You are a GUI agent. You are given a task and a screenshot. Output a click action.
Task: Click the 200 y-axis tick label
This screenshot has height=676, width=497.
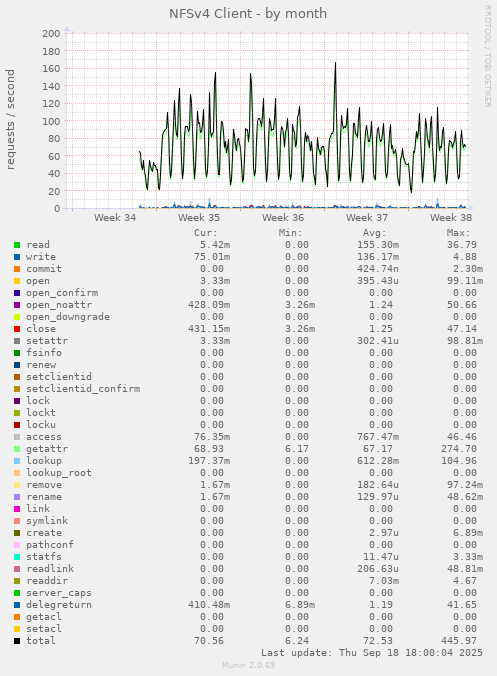[x=51, y=34]
